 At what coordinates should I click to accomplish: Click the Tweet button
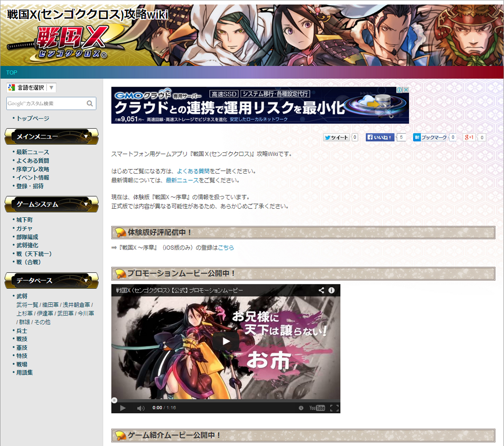coord(336,137)
